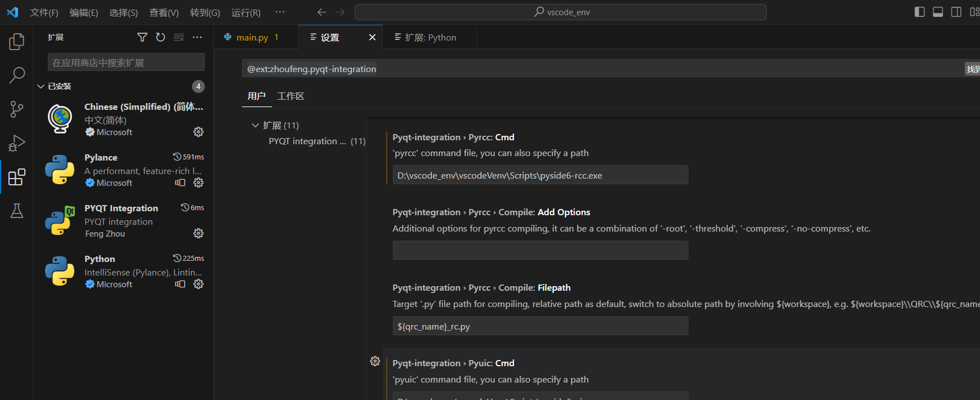The height and width of the screenshot is (400, 980).
Task: Open manage gear for PYQT Integration
Action: click(x=198, y=233)
